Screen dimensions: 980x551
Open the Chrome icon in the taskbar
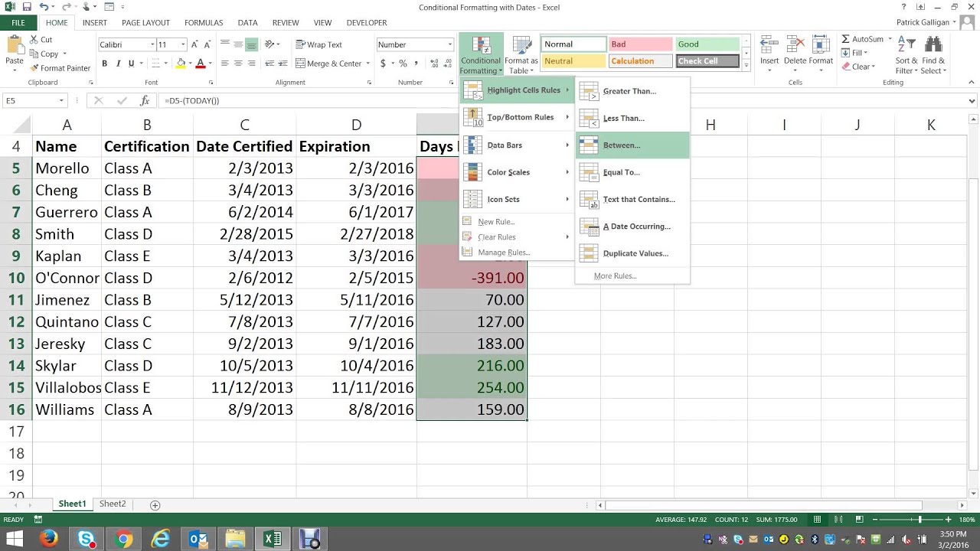[123, 539]
